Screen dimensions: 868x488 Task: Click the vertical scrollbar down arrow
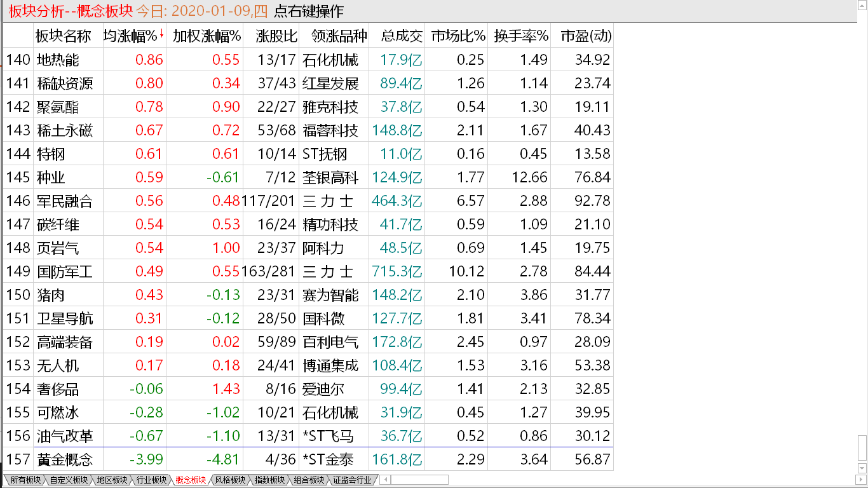pos(862,469)
